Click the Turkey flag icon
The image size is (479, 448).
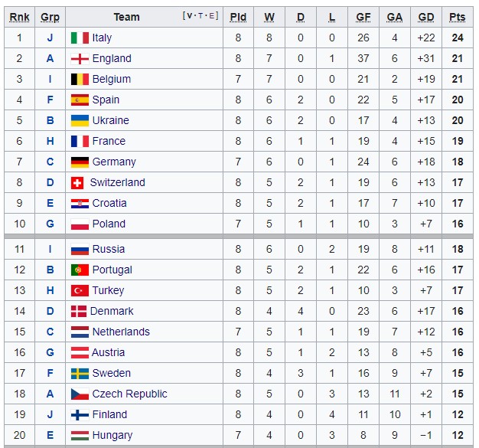coord(80,290)
